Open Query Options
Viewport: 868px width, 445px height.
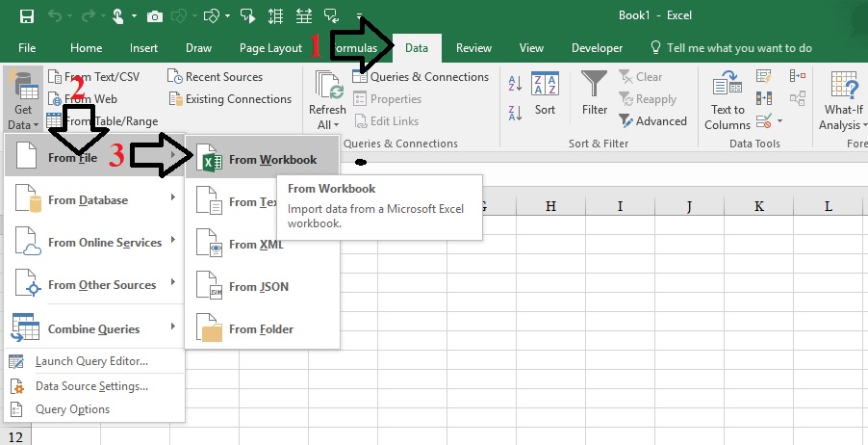94,409
